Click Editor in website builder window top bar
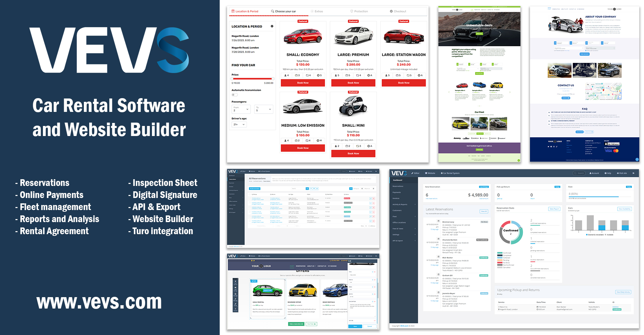 point(243,256)
